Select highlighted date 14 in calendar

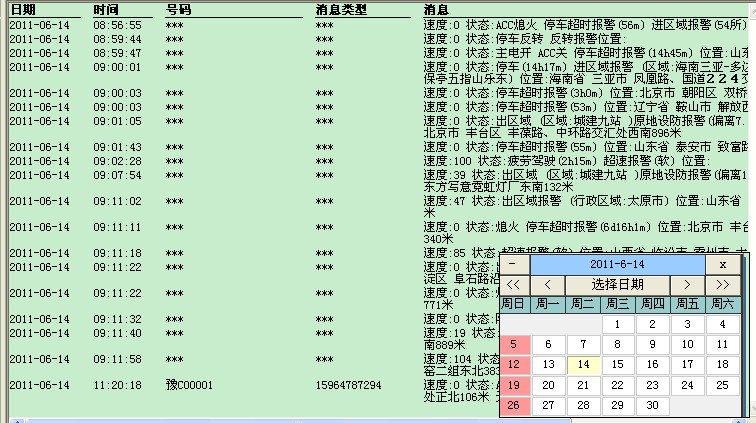584,365
